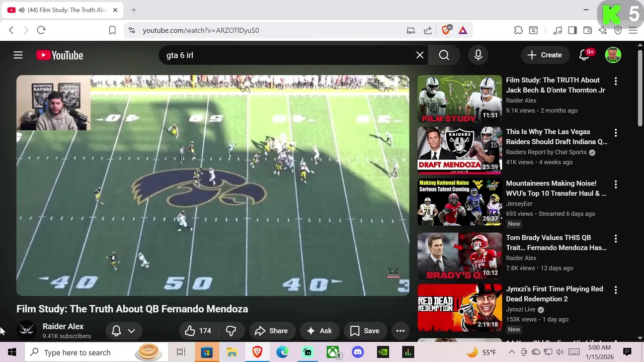
Task: Click the URL address bar text
Action: click(x=201, y=30)
